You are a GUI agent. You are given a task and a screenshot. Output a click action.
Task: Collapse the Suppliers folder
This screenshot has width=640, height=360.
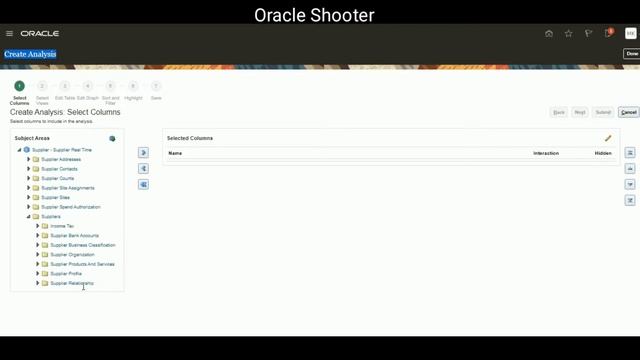(29, 216)
